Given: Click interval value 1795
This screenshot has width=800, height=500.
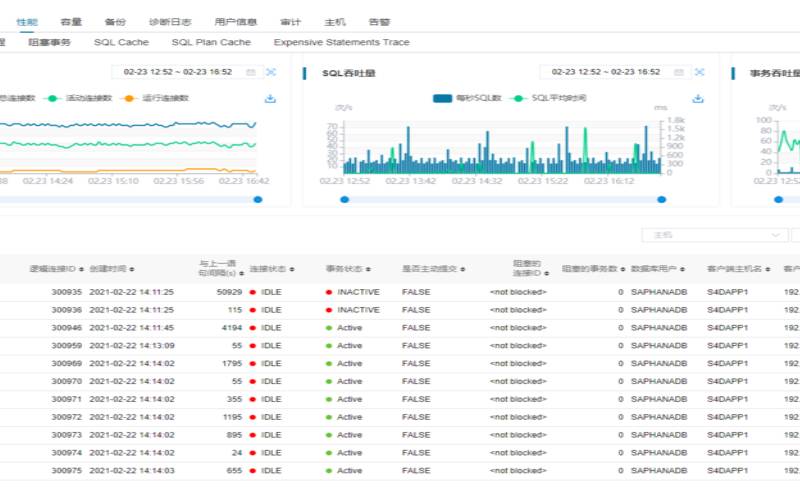Looking at the screenshot, I should click(232, 363).
